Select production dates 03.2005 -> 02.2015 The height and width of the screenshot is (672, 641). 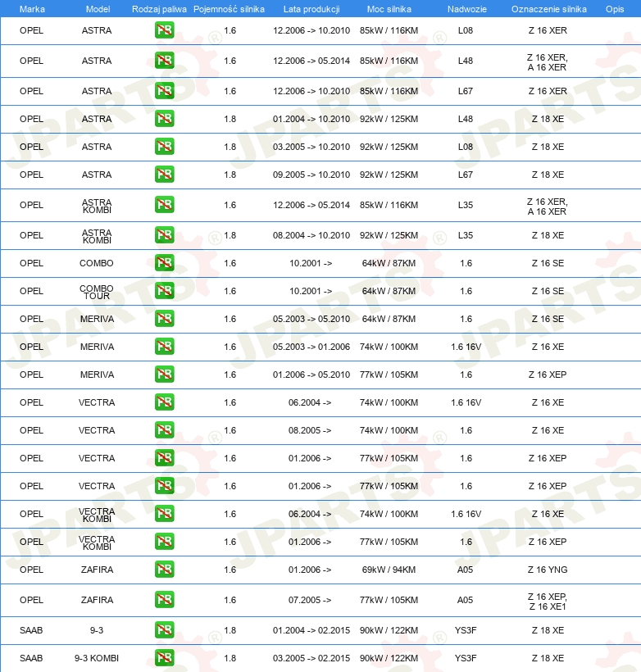click(x=311, y=658)
